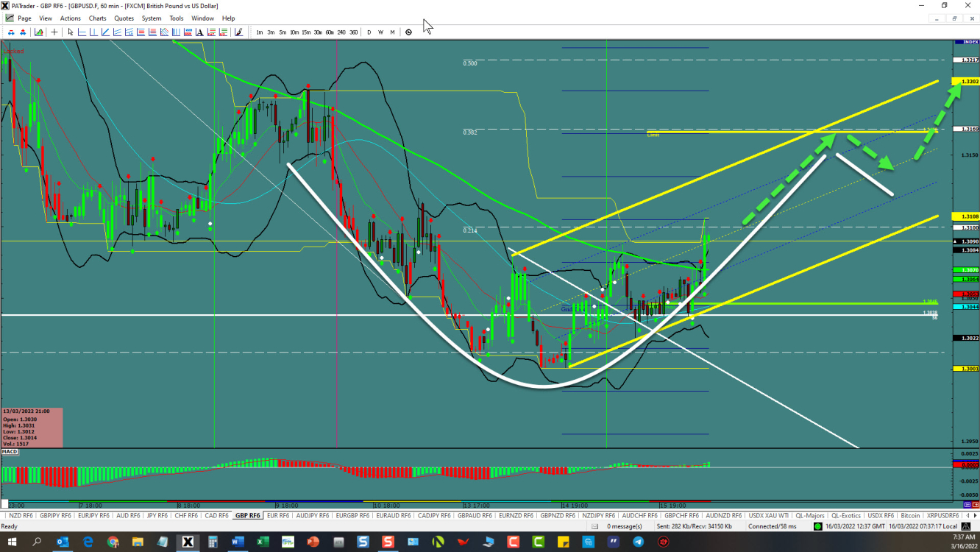980x552 pixels.
Task: Click the 0 message(s) status entry
Action: click(624, 526)
